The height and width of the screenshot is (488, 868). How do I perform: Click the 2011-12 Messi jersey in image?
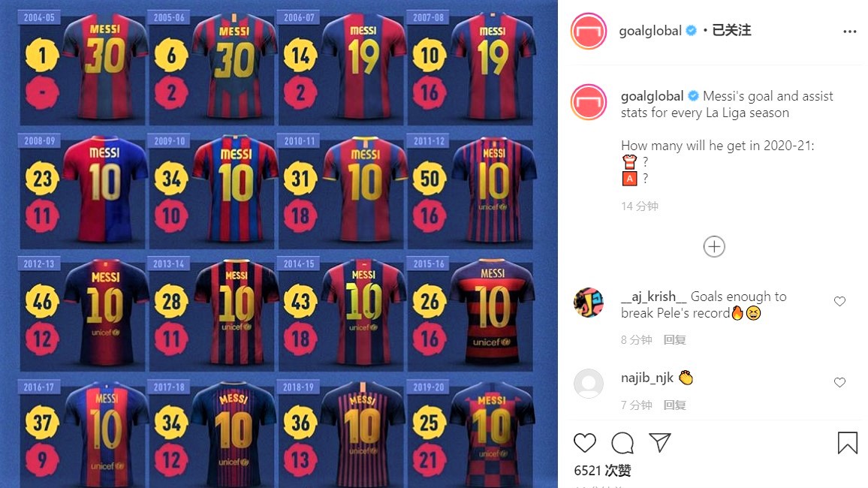point(494,190)
